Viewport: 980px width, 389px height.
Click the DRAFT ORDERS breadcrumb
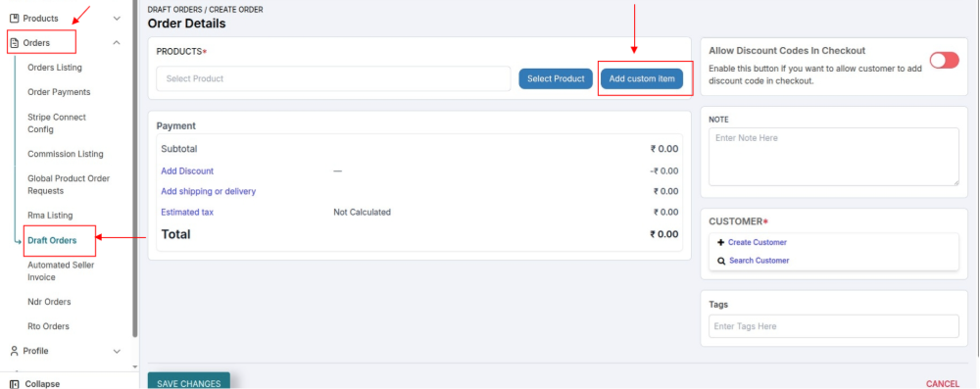click(174, 10)
